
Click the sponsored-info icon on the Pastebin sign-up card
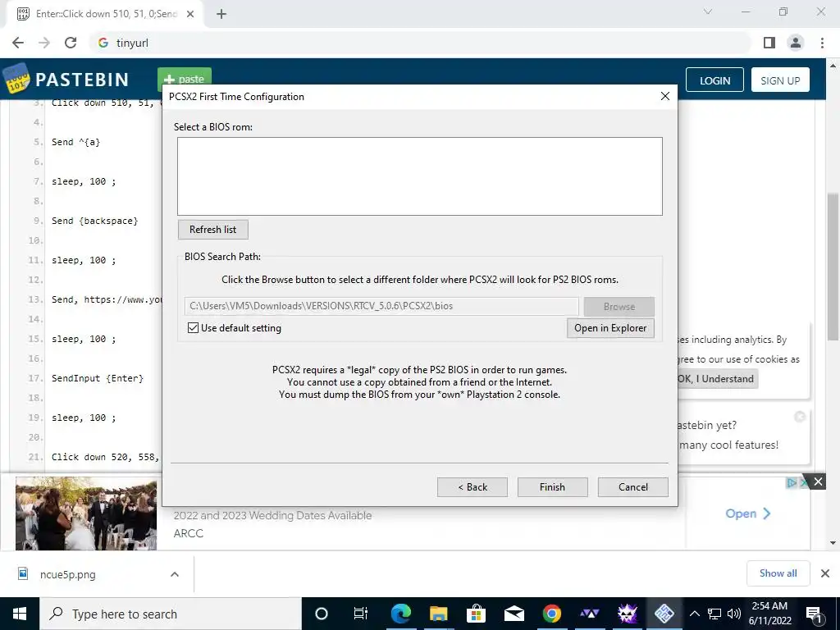[x=799, y=417]
